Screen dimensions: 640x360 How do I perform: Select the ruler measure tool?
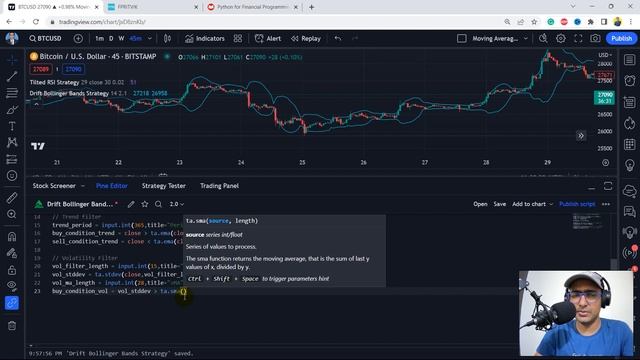pos(12,198)
